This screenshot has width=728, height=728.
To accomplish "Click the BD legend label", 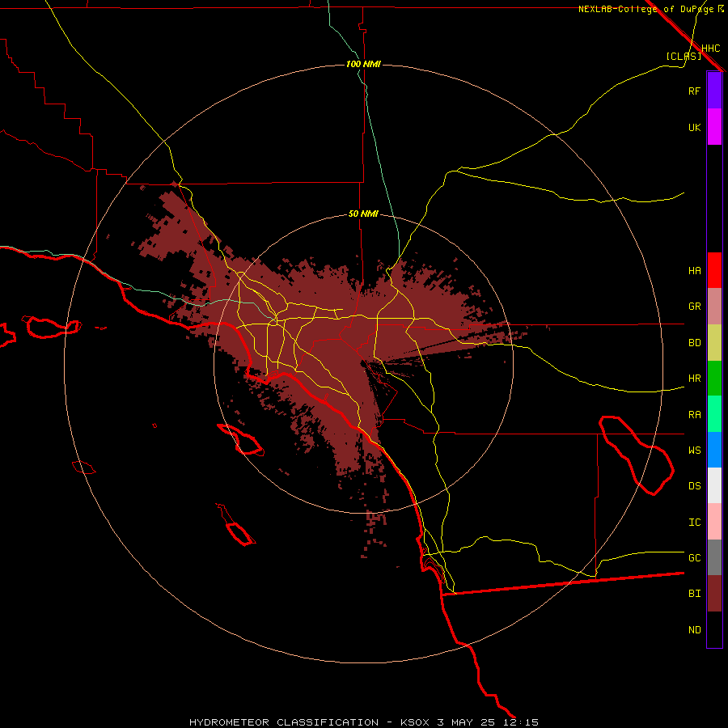I will (x=694, y=343).
